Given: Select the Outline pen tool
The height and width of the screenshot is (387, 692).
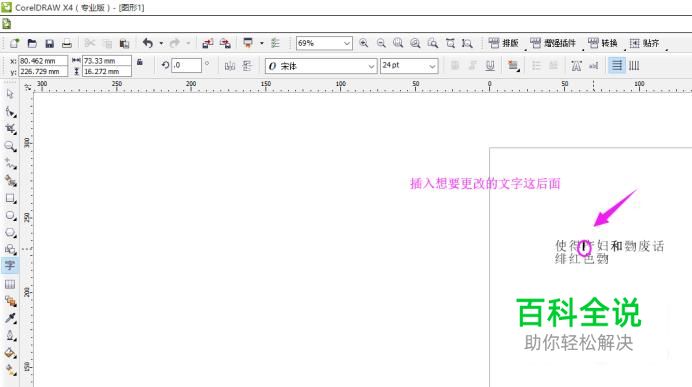Looking at the screenshot, I should (10, 336).
